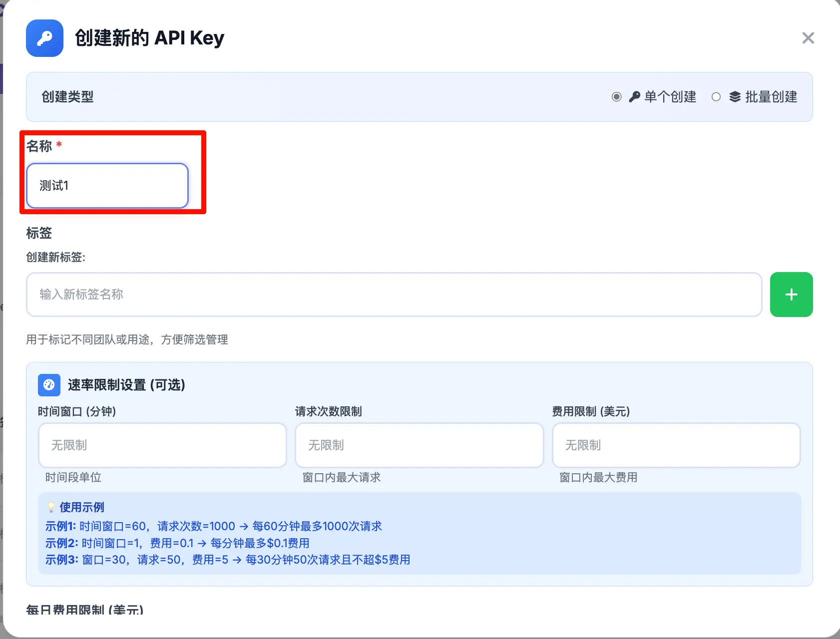840x639 pixels.
Task: Close the 创建新的 API Key dialog
Action: click(808, 38)
